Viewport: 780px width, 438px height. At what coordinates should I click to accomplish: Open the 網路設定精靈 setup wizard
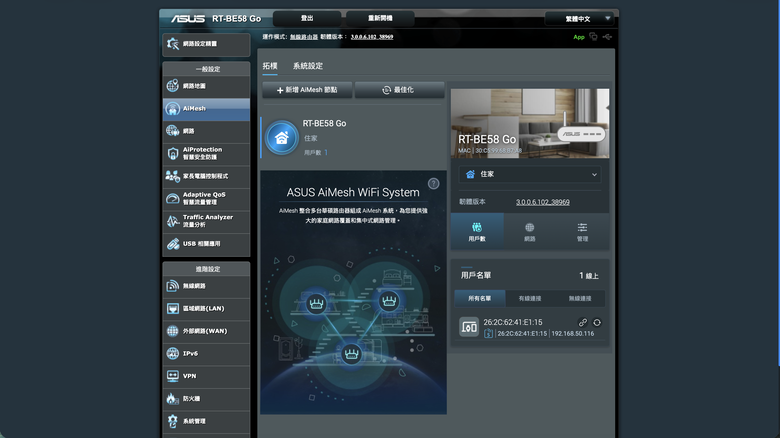click(x=206, y=44)
